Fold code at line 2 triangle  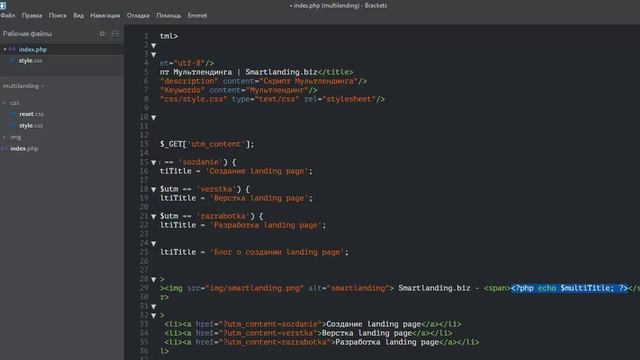(x=153, y=46)
